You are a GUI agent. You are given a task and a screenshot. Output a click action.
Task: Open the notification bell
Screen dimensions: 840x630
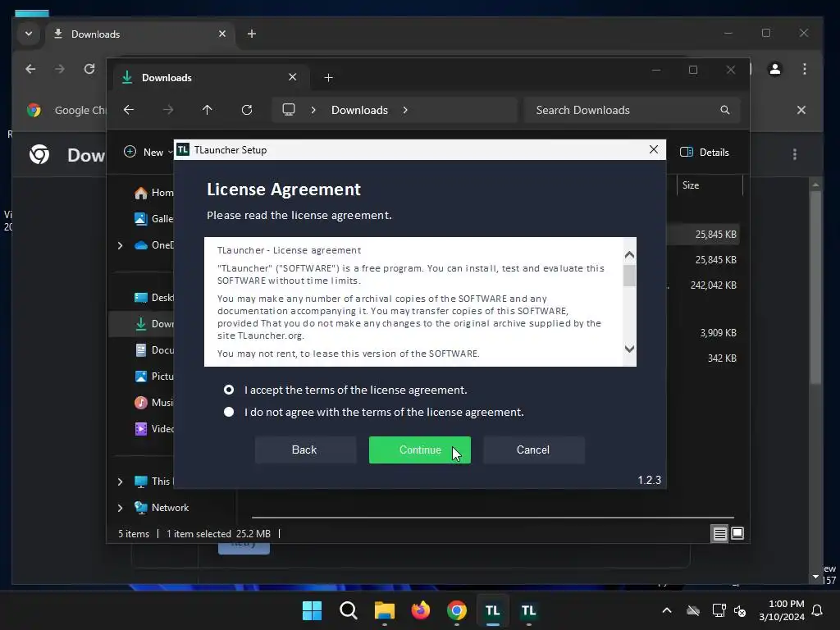point(817,610)
